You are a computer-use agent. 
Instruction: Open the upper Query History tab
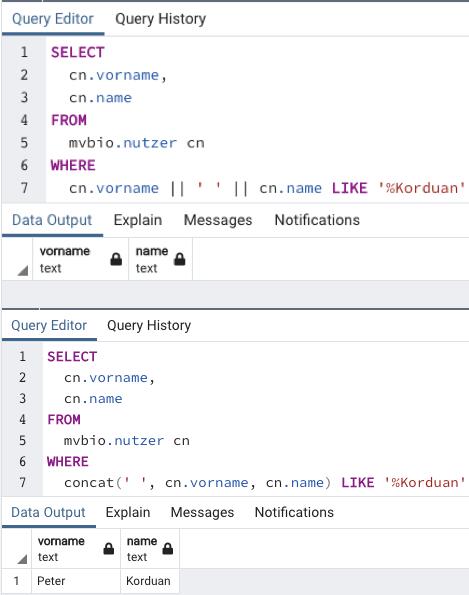pyautogui.click(x=161, y=19)
